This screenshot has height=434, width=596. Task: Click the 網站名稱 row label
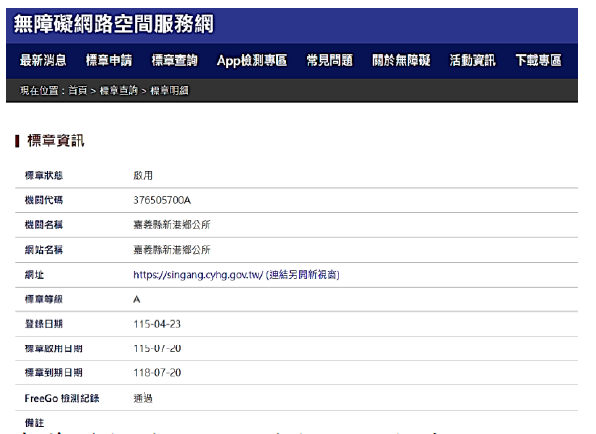tap(44, 250)
